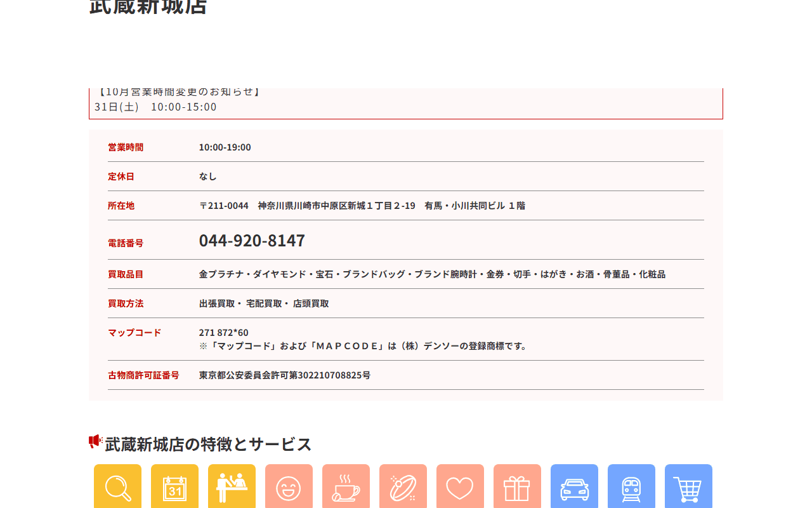This screenshot has width=812, height=508.
Task: Click the 武蔵新城店 page title
Action: click(148, 6)
